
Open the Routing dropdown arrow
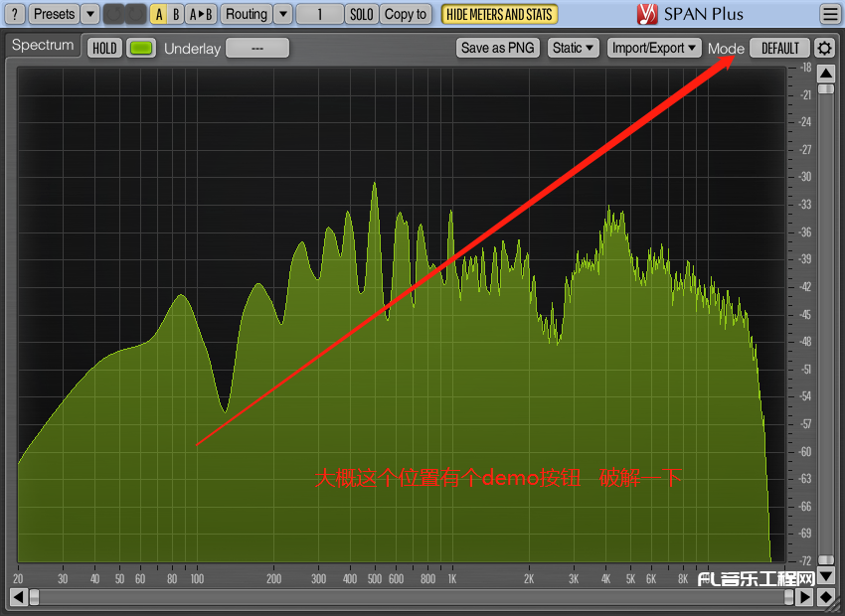[x=281, y=14]
